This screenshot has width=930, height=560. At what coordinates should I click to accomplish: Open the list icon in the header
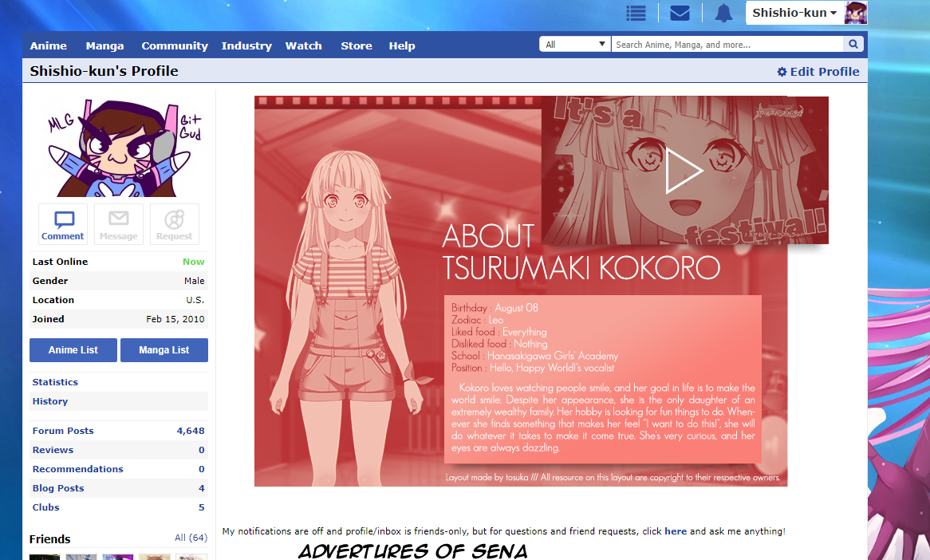[x=636, y=13]
